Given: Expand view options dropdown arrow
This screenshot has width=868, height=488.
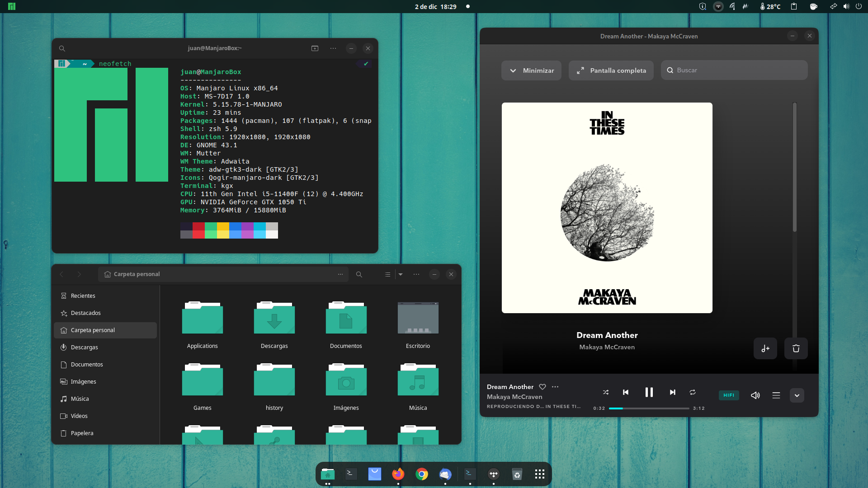Looking at the screenshot, I should tap(401, 274).
